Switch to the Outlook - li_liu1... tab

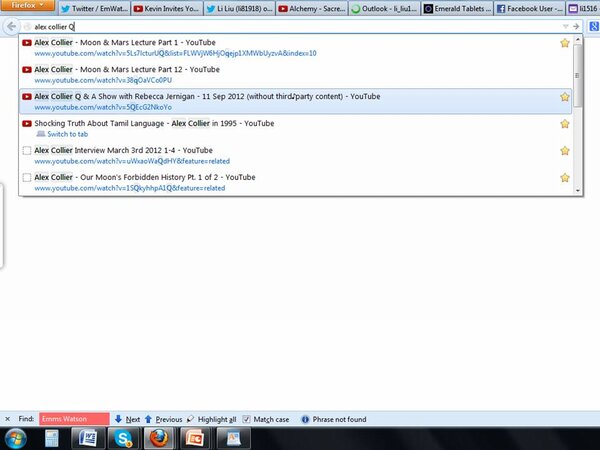click(x=385, y=8)
